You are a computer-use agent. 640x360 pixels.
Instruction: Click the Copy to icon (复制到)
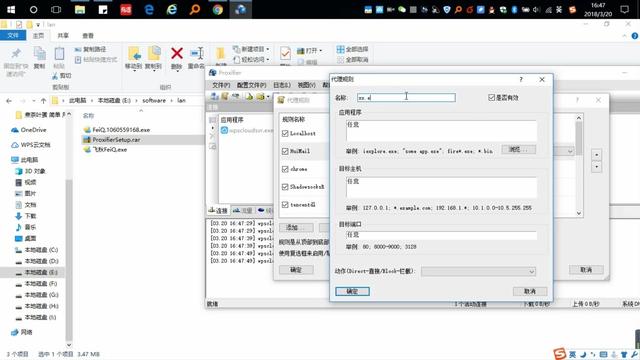(x=154, y=54)
